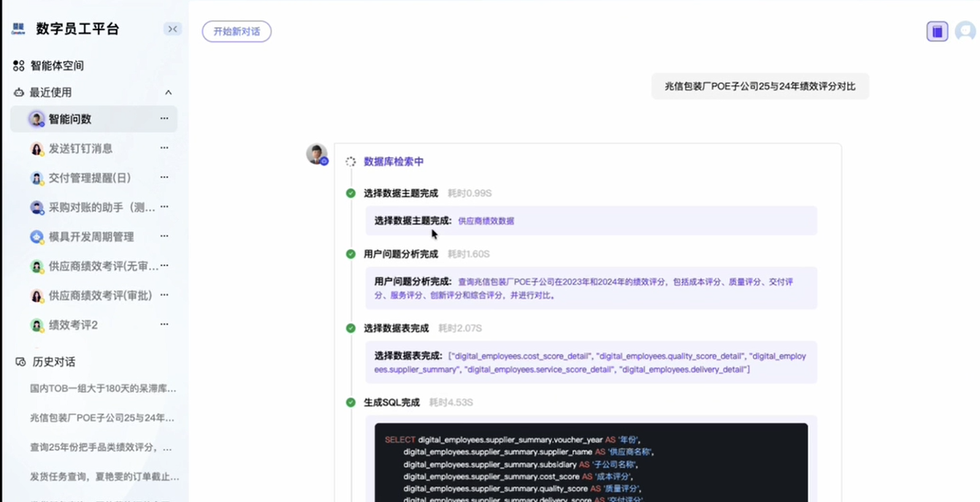
Task: Expand the 选择数据主题完成 step
Action: point(400,193)
